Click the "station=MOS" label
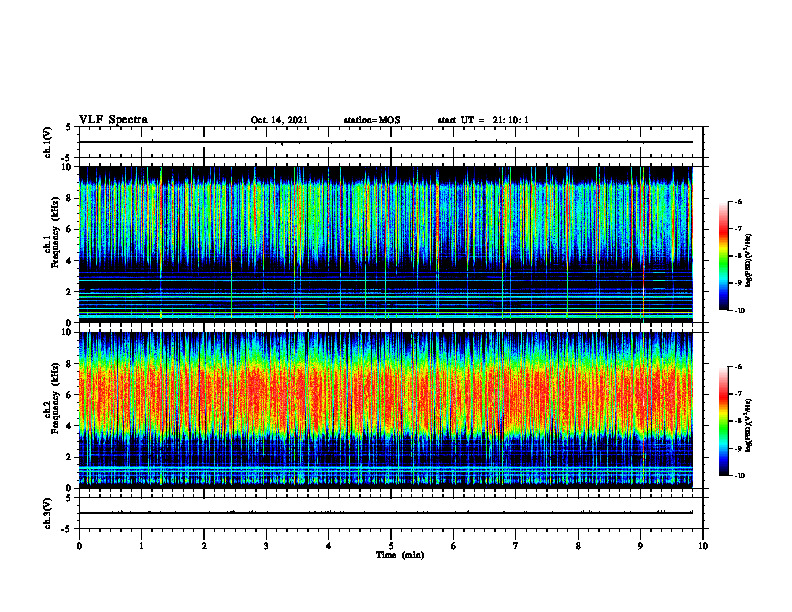 (372, 120)
